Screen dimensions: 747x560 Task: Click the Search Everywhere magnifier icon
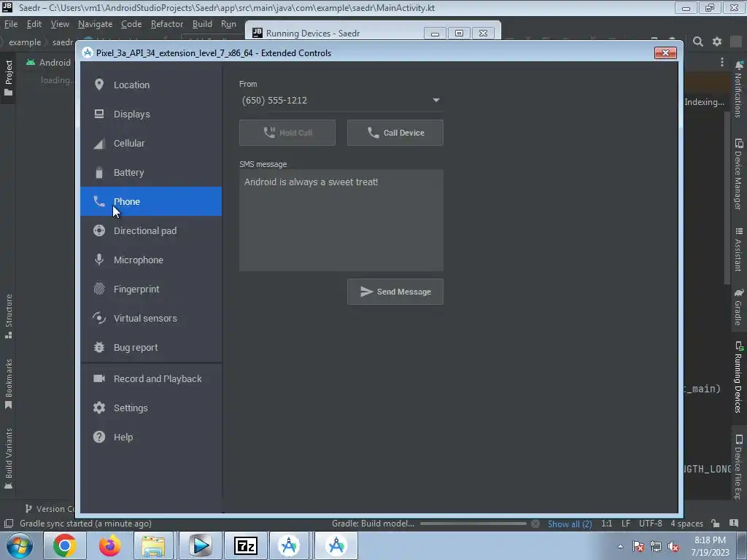pos(698,42)
